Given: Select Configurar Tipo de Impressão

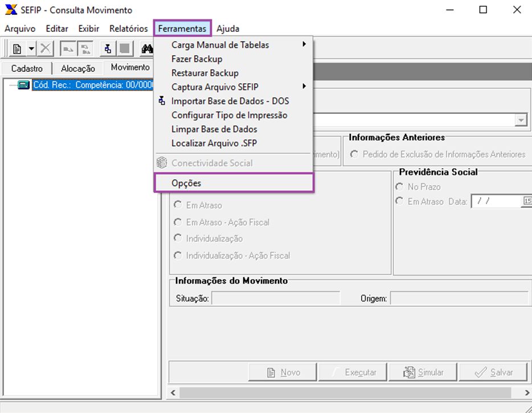Looking at the screenshot, I should coord(234,115).
